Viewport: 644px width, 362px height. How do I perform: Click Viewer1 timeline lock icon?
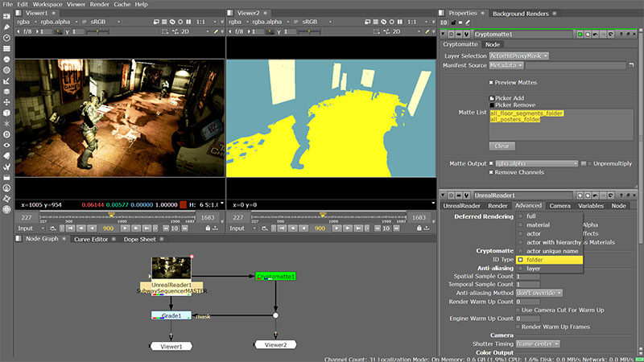[x=208, y=228]
